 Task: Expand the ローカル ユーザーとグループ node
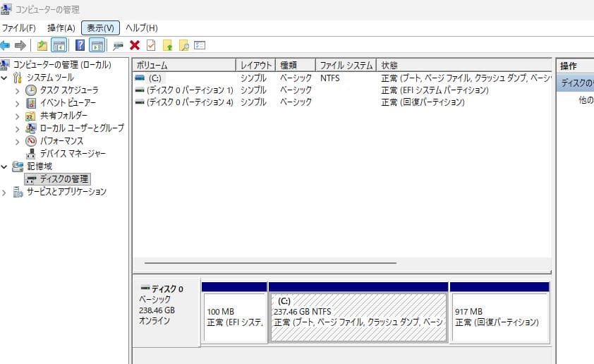[17, 129]
